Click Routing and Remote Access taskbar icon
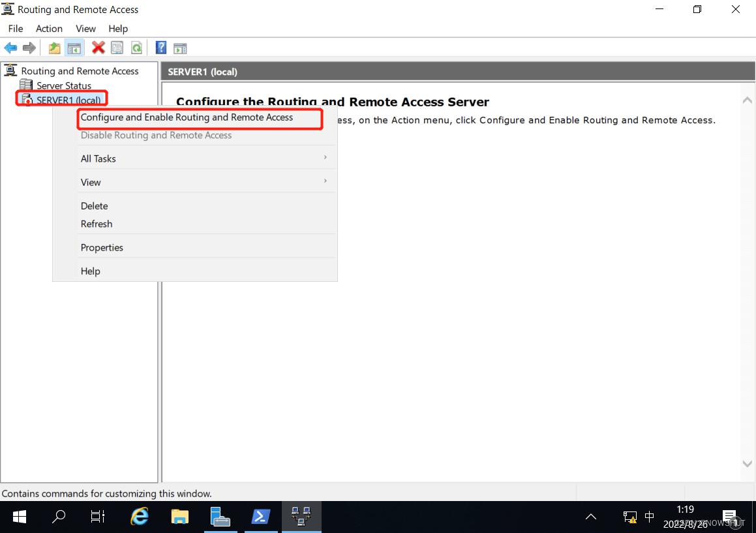This screenshot has width=756, height=533. (x=301, y=517)
